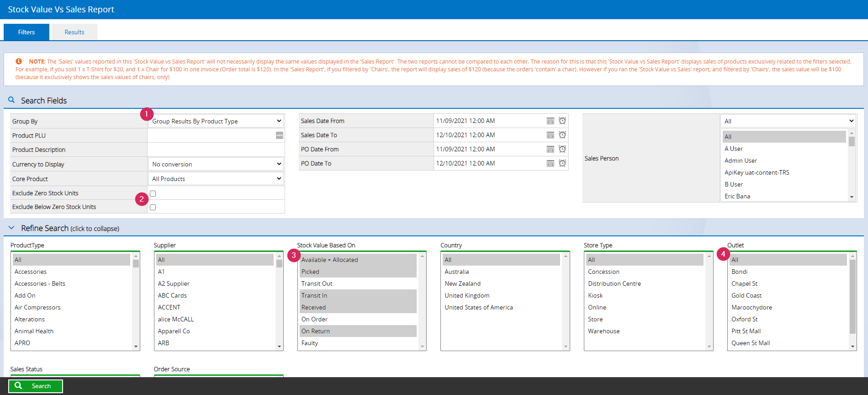Select 'ApiKey uat-content-TRS' sales person
Image resolution: width=868 pixels, height=395 pixels.
784,172
